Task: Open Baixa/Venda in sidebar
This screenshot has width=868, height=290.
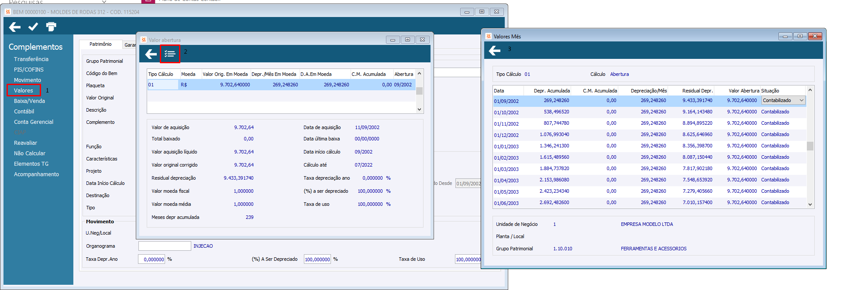Action: [x=29, y=101]
